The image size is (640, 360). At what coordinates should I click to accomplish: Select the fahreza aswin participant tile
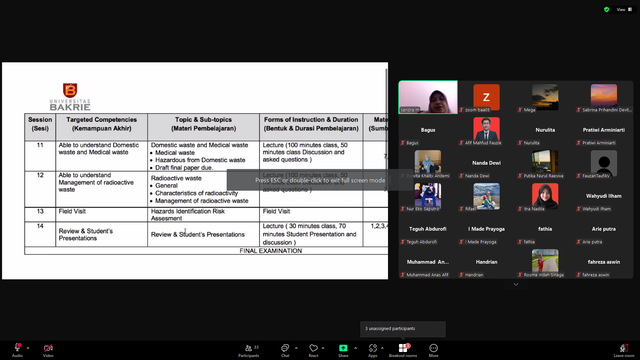(604, 262)
